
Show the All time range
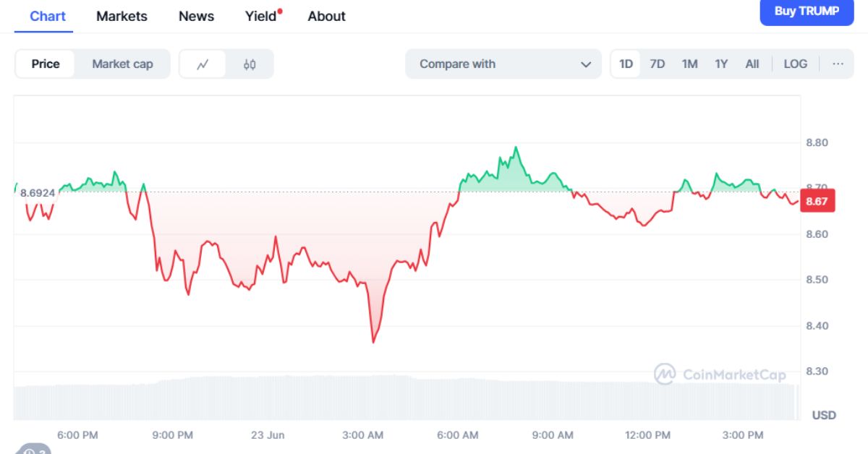(x=752, y=64)
